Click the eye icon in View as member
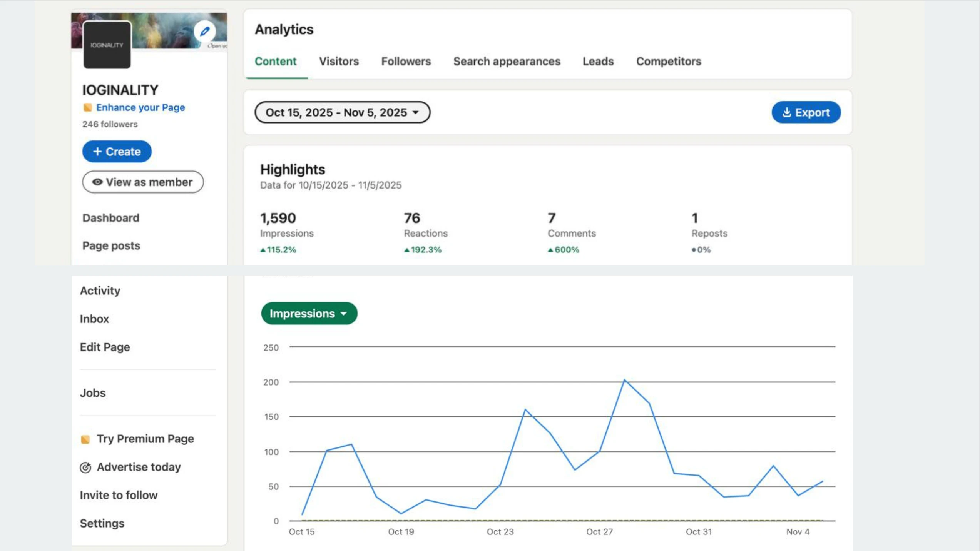The height and width of the screenshot is (551, 980). 97,182
